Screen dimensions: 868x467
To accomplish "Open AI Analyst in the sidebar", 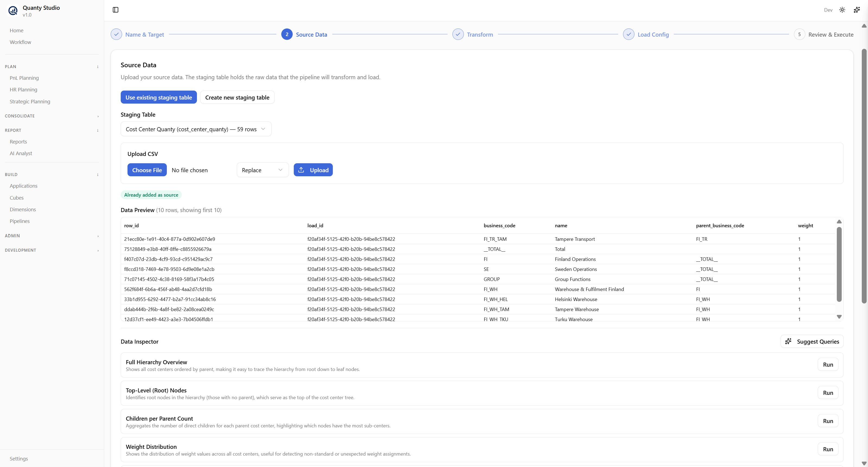I will (x=21, y=153).
